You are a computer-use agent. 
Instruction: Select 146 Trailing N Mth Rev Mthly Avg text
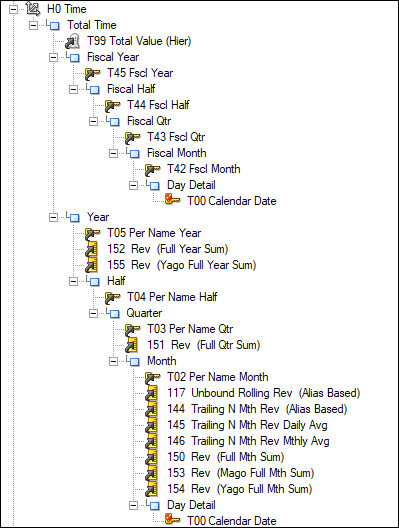click(248, 441)
